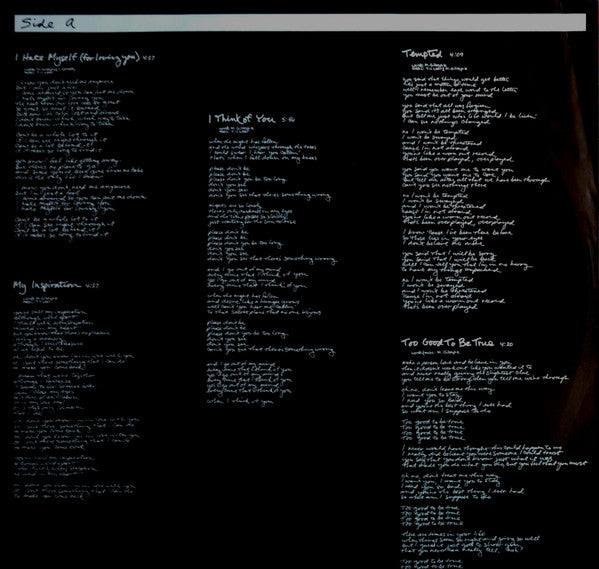
Task: Click the duration next to My Inspiration
Action: point(92,285)
